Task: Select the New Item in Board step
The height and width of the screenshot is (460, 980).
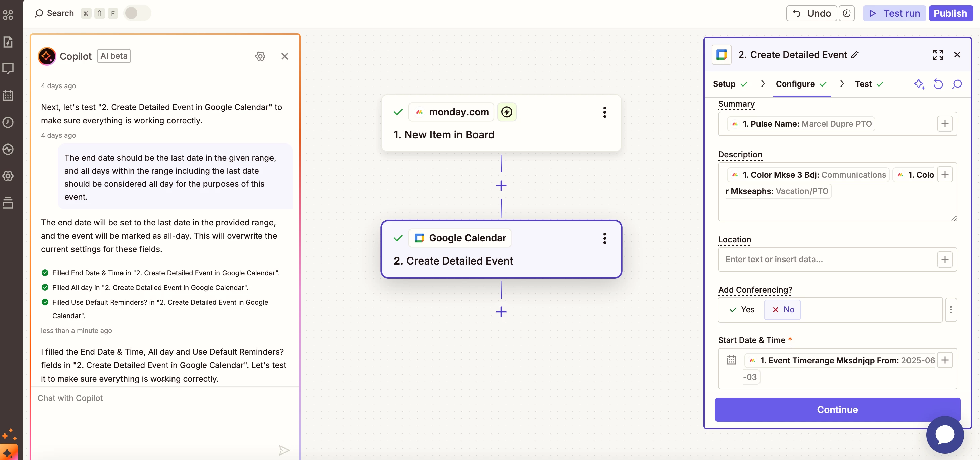Action: point(501,123)
